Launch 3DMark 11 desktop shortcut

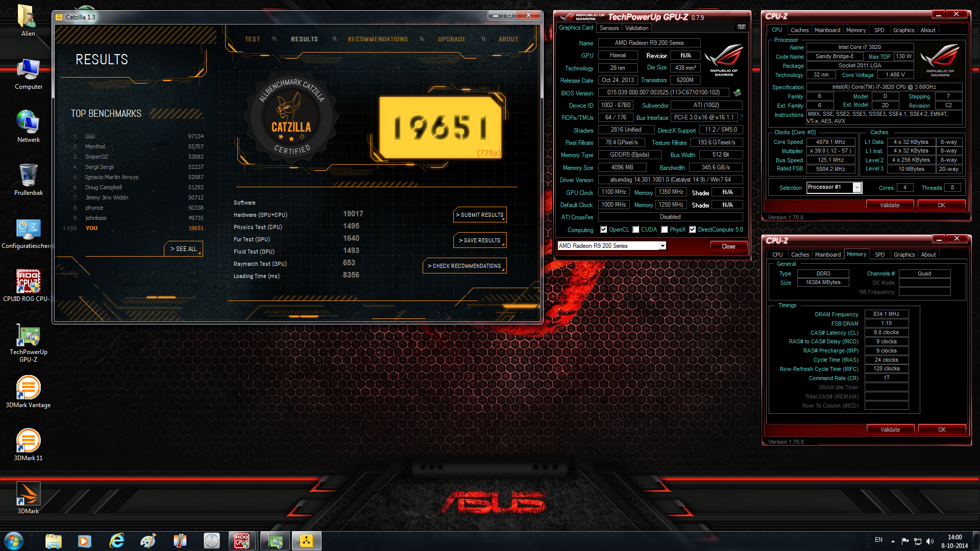click(28, 445)
